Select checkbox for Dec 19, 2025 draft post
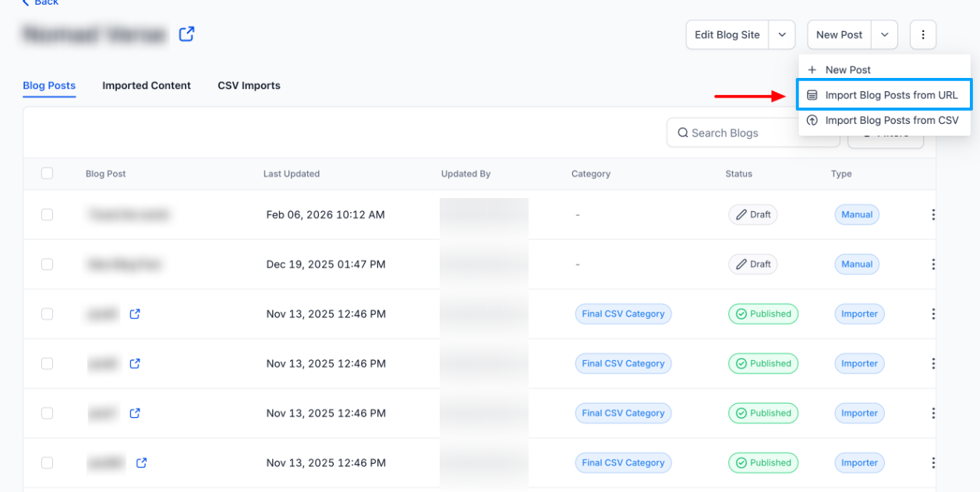The image size is (980, 492). pyautogui.click(x=47, y=264)
